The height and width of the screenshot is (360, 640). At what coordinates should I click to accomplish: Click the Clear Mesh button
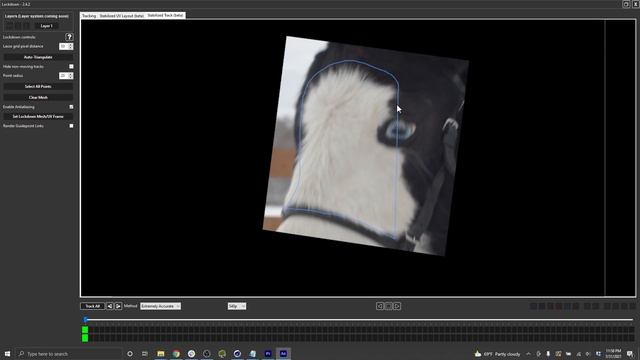pos(38,98)
